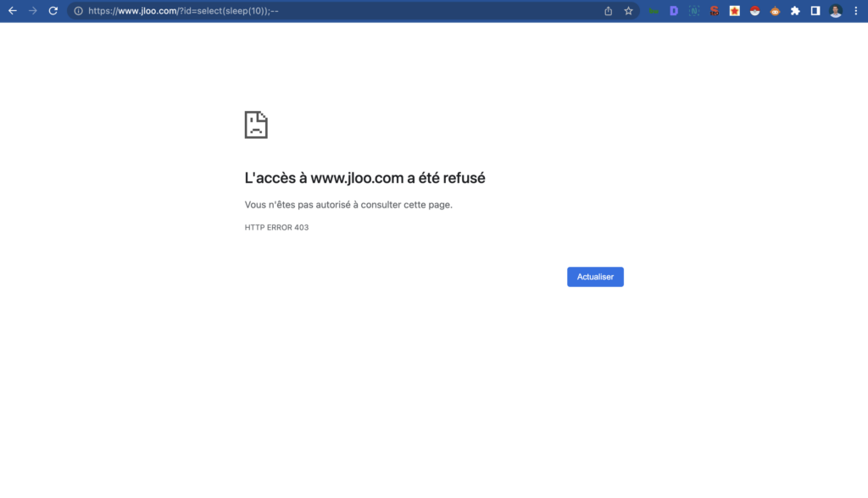Open the user profile avatar

click(836, 10)
